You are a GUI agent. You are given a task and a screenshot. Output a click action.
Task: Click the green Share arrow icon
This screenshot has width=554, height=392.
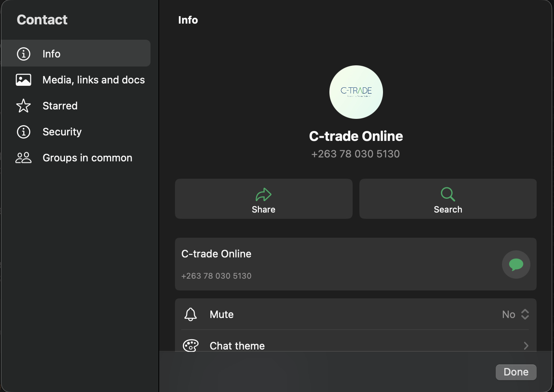(263, 194)
